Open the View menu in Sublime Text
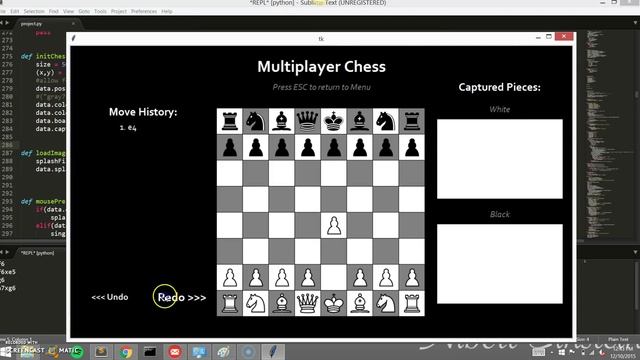Screen dimensions: 640x360 click(x=68, y=11)
